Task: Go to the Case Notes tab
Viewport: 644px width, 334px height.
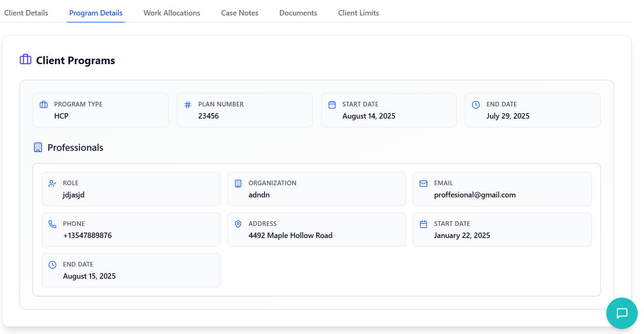Action: point(240,13)
